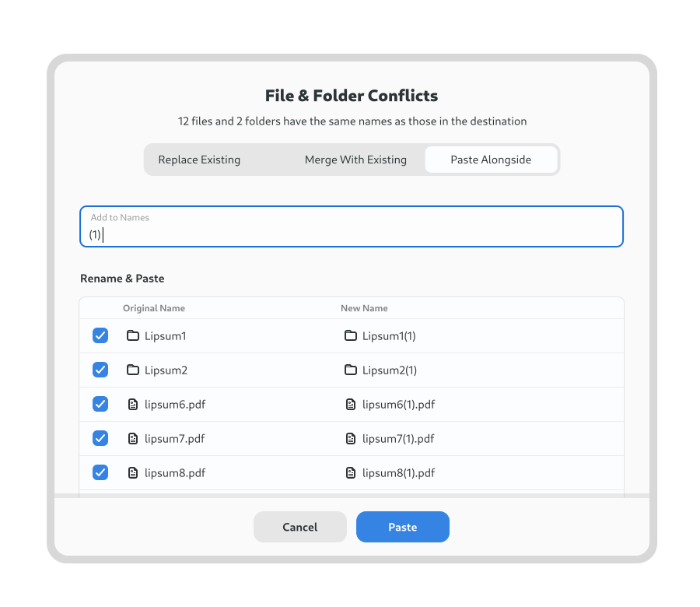Screen dimensions: 700x607
Task: Click the file icon next to lipsum7.pdf
Action: tap(132, 439)
